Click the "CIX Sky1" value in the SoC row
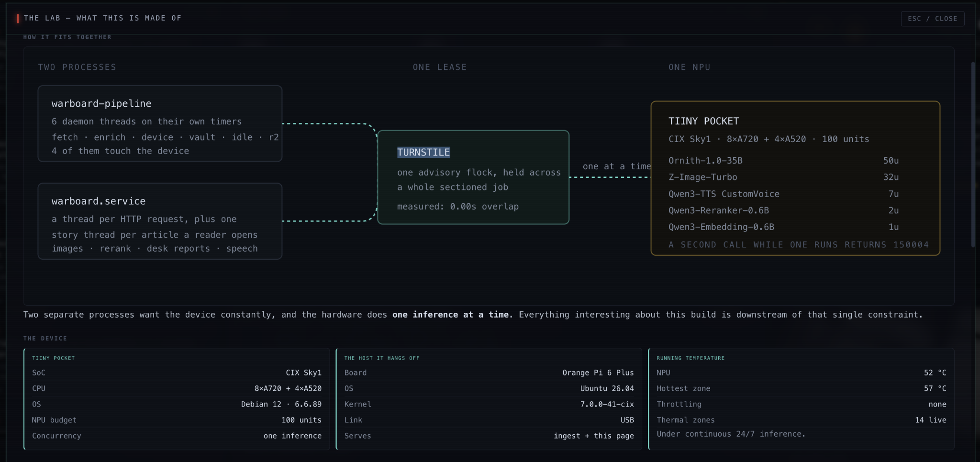Image resolution: width=980 pixels, height=462 pixels. click(304, 373)
